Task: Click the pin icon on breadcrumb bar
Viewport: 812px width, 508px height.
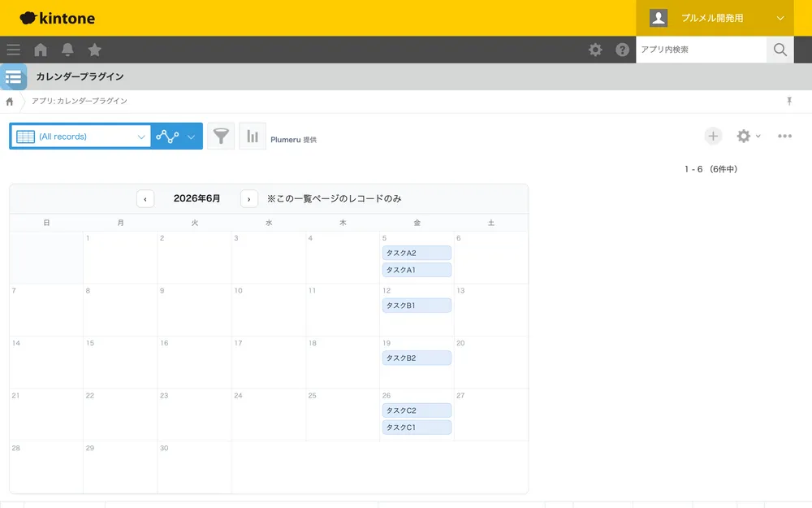Action: (x=789, y=101)
